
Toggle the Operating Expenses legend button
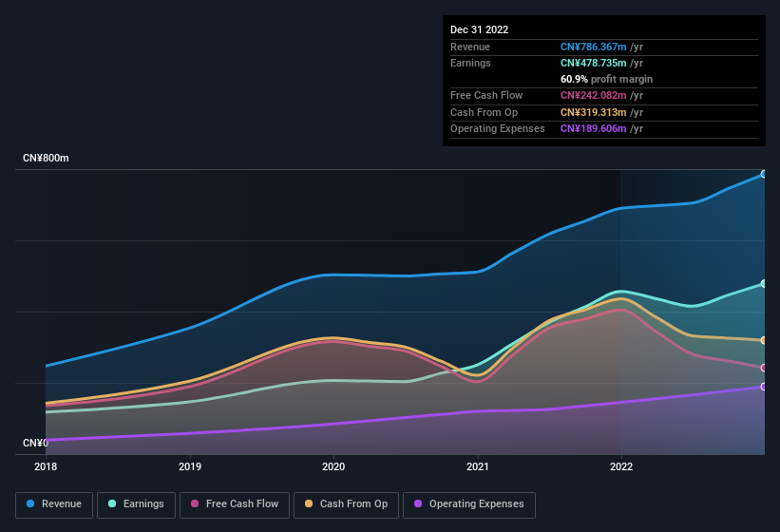click(469, 504)
